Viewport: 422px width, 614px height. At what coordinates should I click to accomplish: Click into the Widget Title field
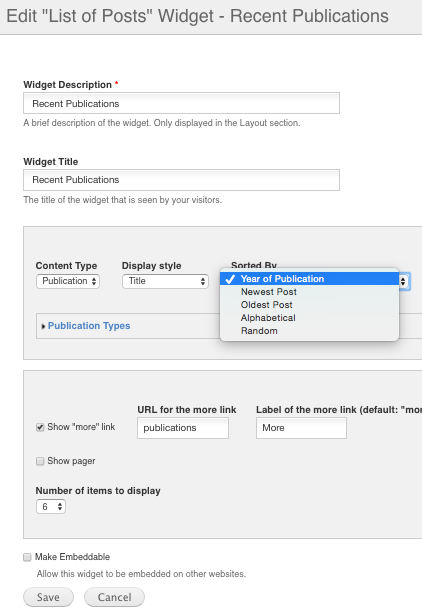pyautogui.click(x=181, y=180)
